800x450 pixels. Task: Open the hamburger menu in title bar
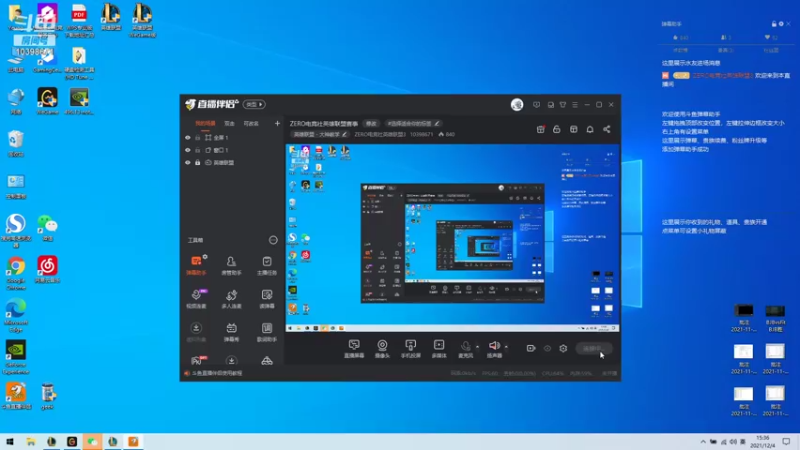(575, 105)
